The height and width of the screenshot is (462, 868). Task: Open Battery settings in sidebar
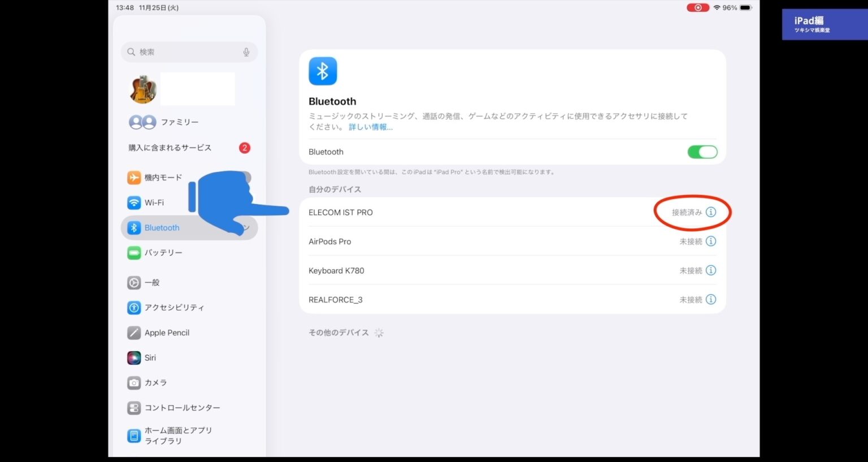(163, 253)
